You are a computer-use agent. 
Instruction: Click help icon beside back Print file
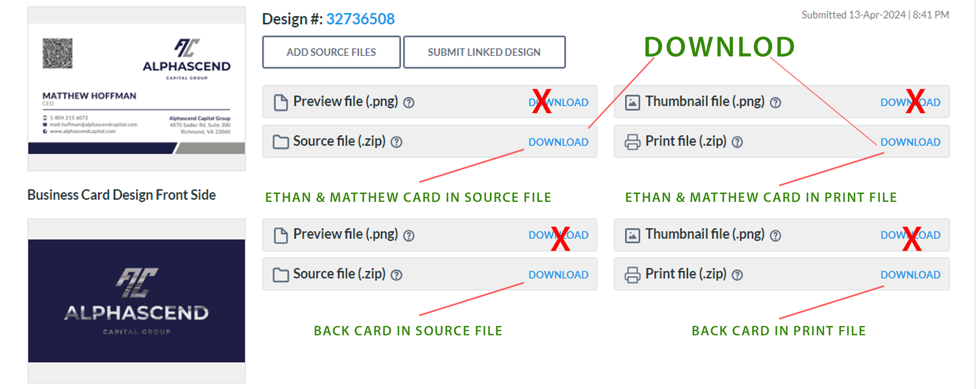click(x=737, y=275)
